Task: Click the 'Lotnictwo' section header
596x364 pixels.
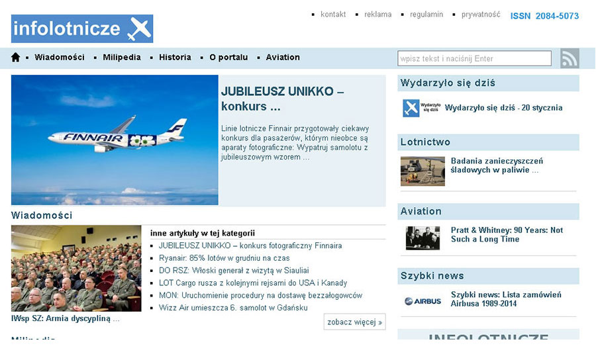Action: (489, 142)
